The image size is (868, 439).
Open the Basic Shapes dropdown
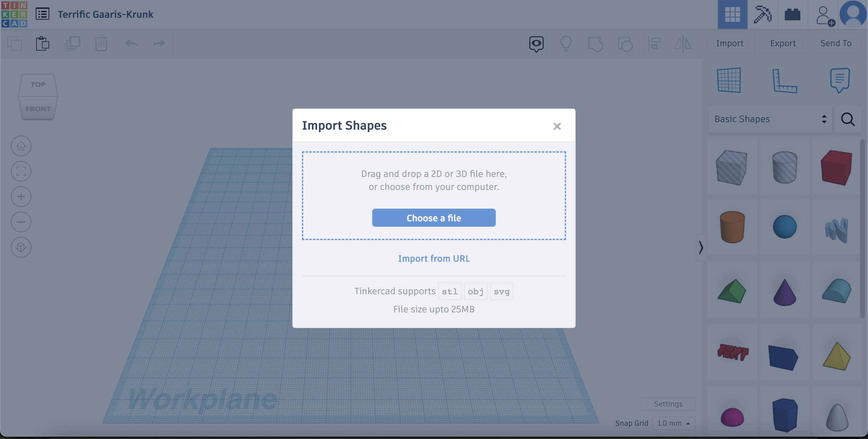[770, 119]
